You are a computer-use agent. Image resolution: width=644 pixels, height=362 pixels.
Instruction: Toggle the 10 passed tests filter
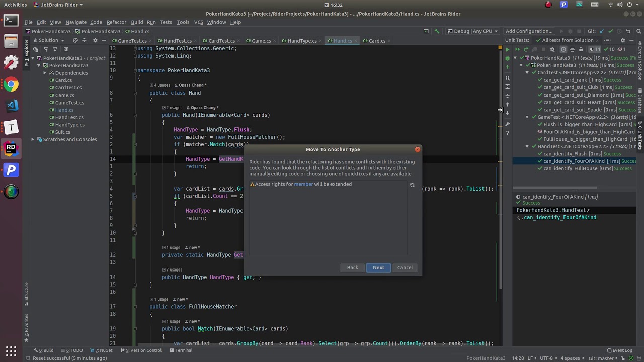point(609,49)
